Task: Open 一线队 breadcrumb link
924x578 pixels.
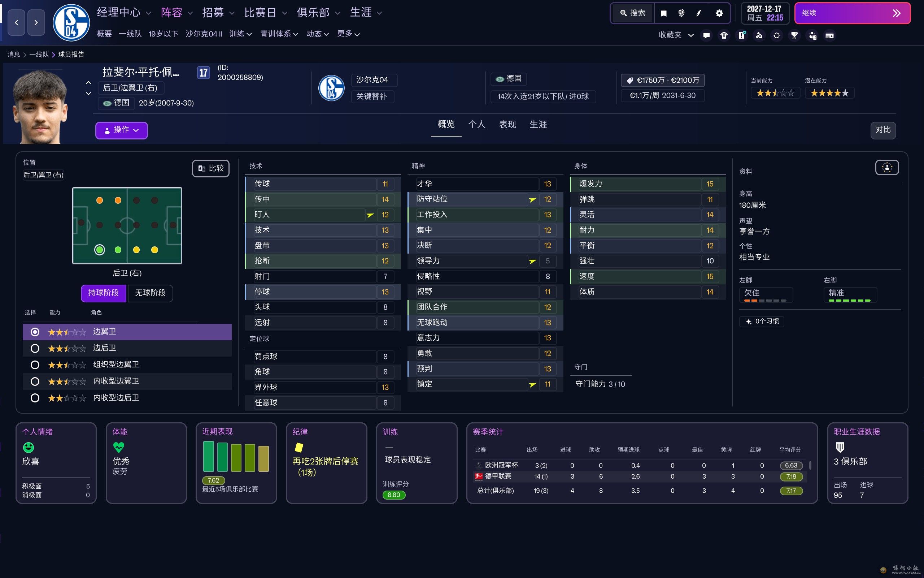Action: point(39,55)
